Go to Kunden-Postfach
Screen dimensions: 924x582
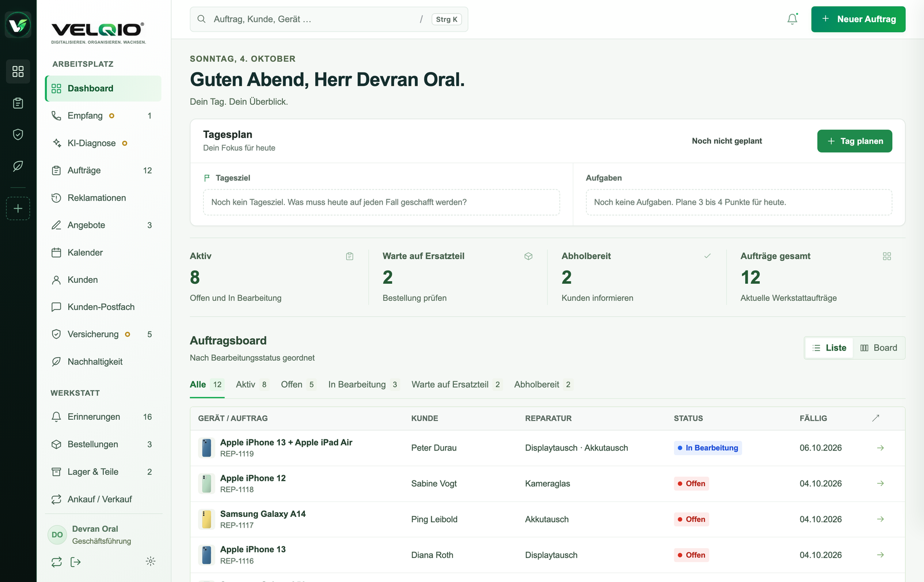pos(103,307)
